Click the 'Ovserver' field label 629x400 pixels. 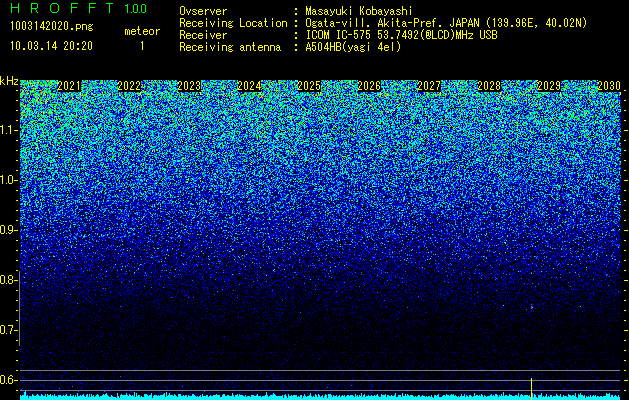click(203, 11)
